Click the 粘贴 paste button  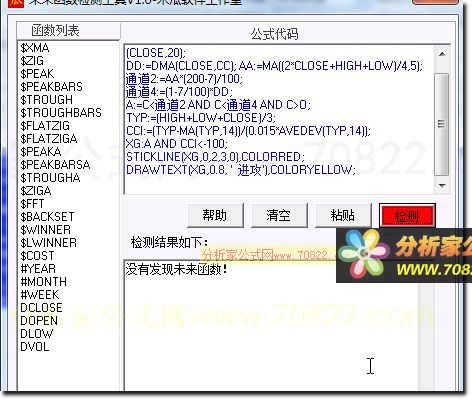tap(343, 215)
